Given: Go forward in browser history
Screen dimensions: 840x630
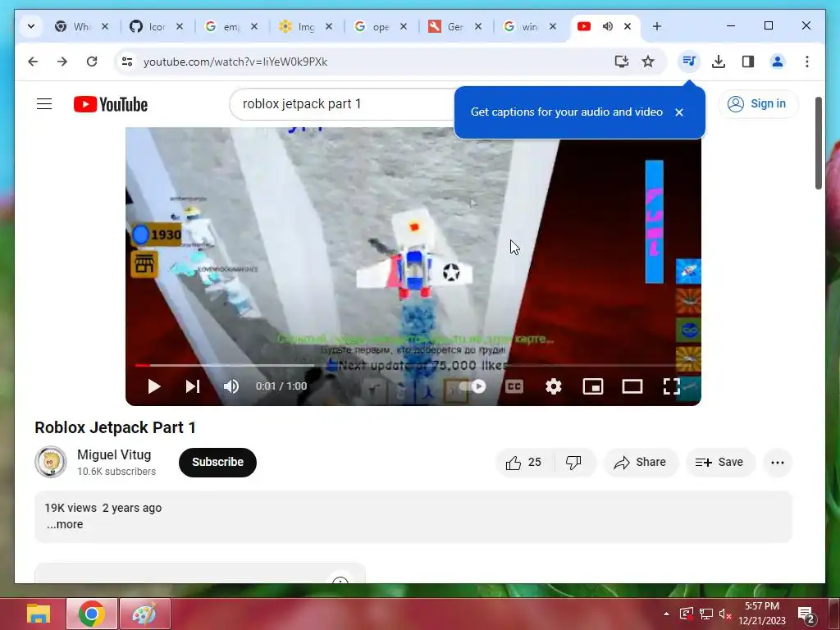Looking at the screenshot, I should coord(62,62).
